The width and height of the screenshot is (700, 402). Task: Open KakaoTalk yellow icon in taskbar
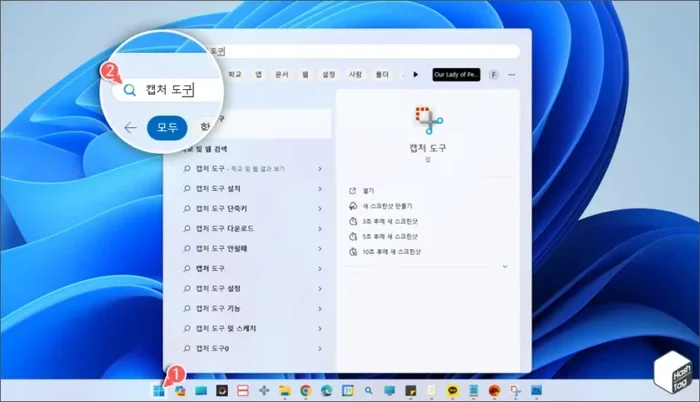click(453, 391)
